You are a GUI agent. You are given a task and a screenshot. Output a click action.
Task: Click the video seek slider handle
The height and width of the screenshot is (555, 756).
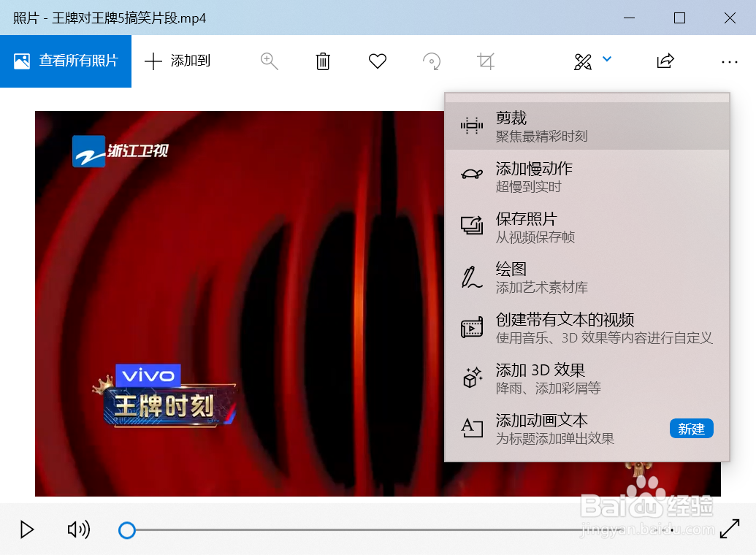click(127, 530)
